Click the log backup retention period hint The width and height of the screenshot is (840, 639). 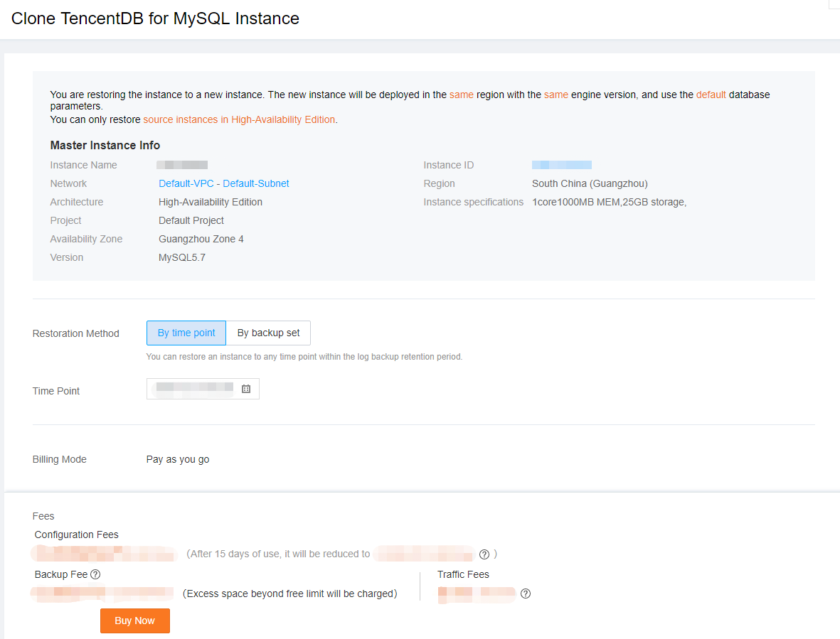pos(304,356)
